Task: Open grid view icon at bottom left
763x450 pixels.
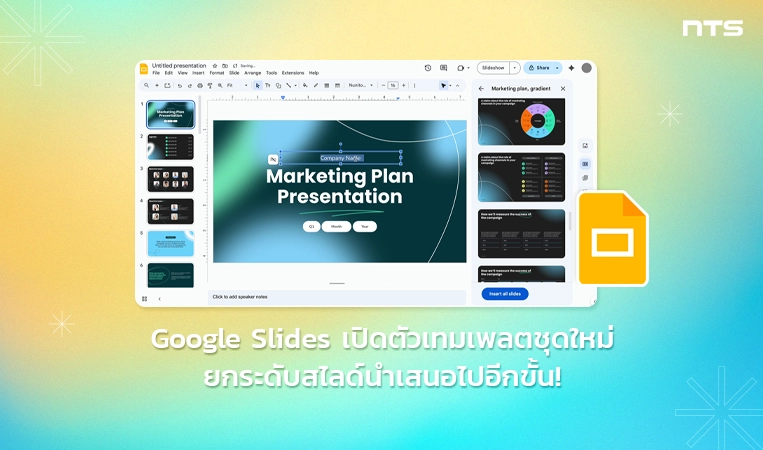Action: coord(145,299)
